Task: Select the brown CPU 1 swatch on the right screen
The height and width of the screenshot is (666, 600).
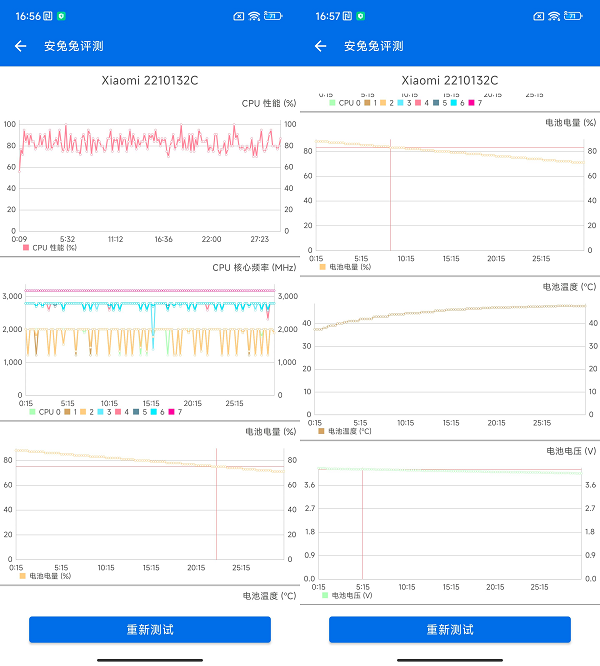Action: [367, 103]
